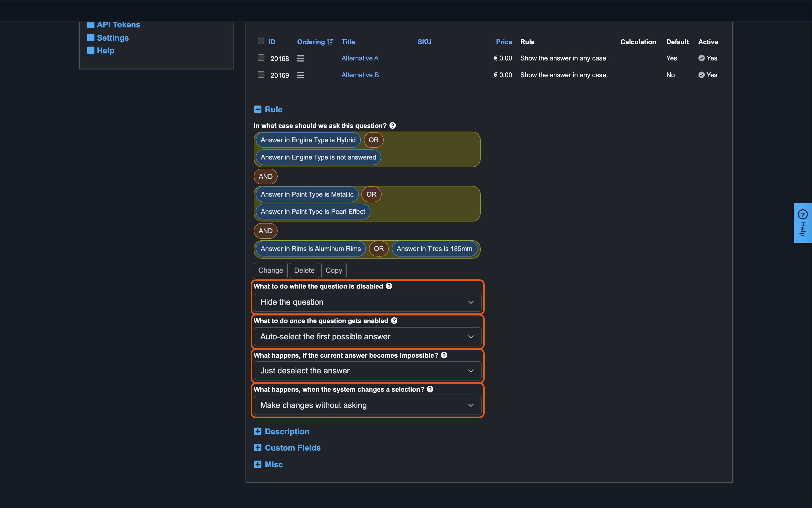The image size is (812, 508).
Task: Click 'Answer in Paint Type is Pearl Effect' condition
Action: pos(313,212)
